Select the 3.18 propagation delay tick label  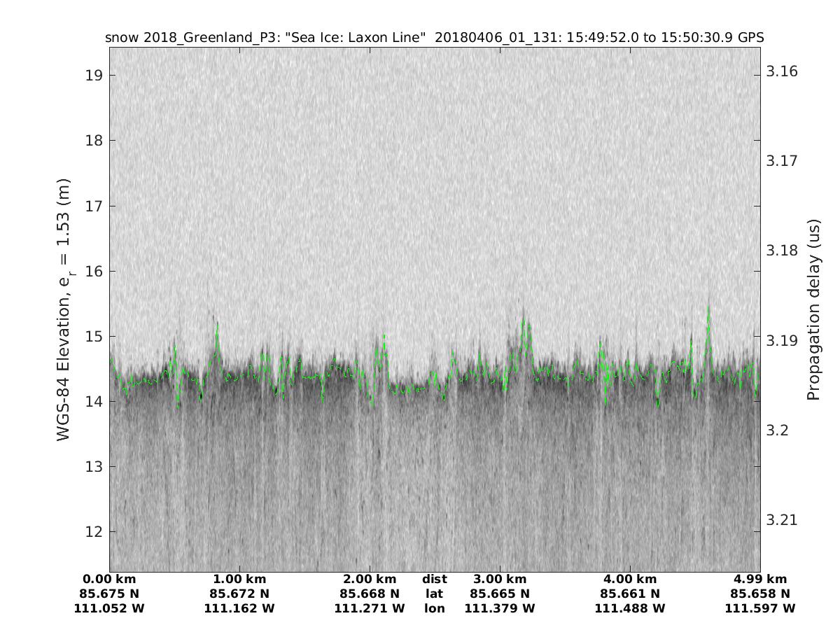pos(782,251)
